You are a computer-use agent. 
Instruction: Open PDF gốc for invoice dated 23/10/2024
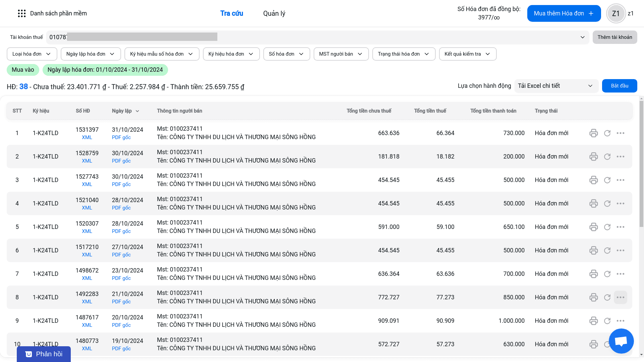coord(121,278)
